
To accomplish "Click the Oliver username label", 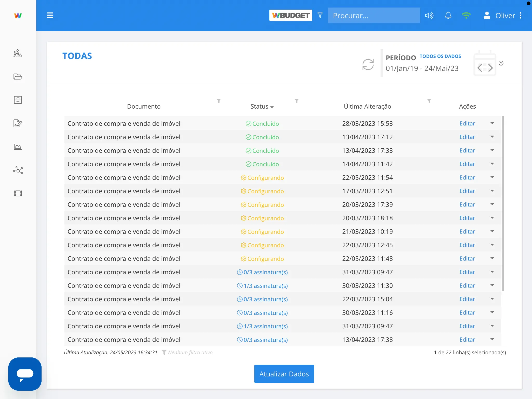I will point(505,16).
